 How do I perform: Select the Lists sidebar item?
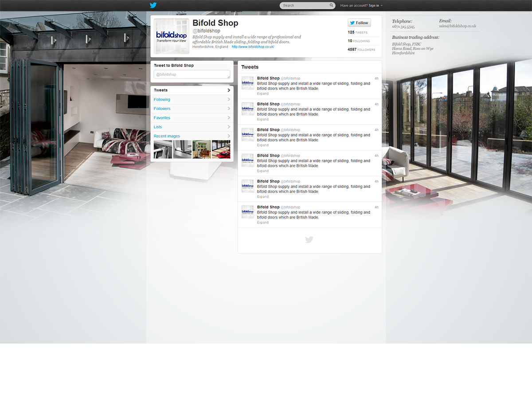coord(192,127)
